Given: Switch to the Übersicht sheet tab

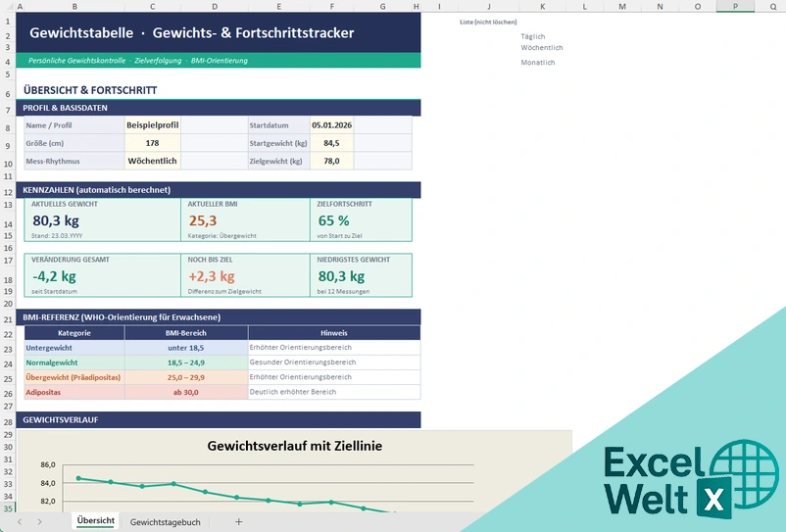Looking at the screenshot, I should coord(95,521).
